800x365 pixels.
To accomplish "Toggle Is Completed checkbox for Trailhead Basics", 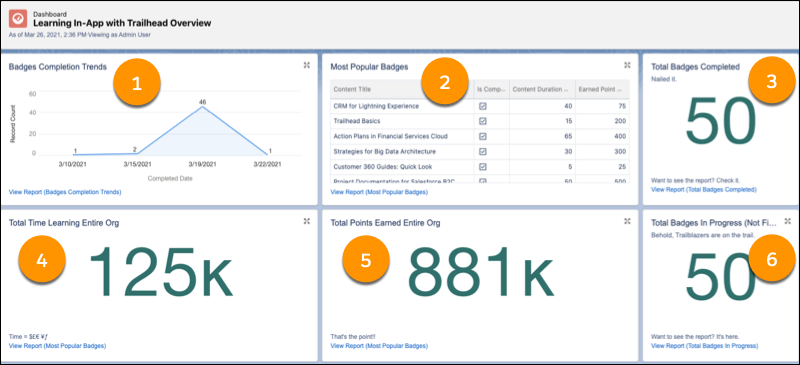I will tap(483, 121).
